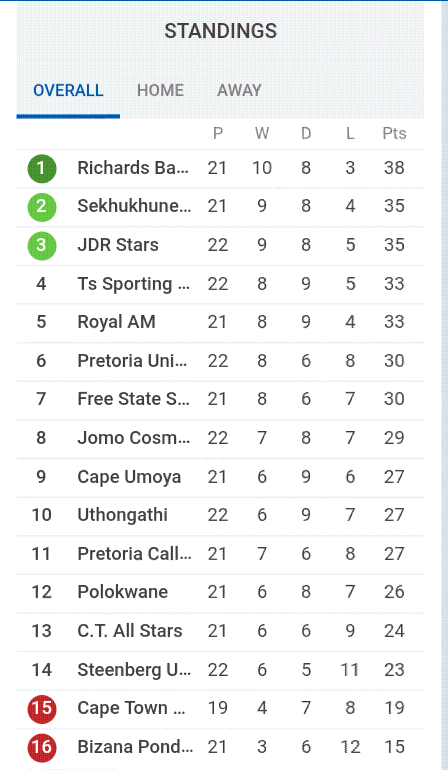Open the Sekhukhune team row
This screenshot has width=448, height=770.
[x=221, y=207]
